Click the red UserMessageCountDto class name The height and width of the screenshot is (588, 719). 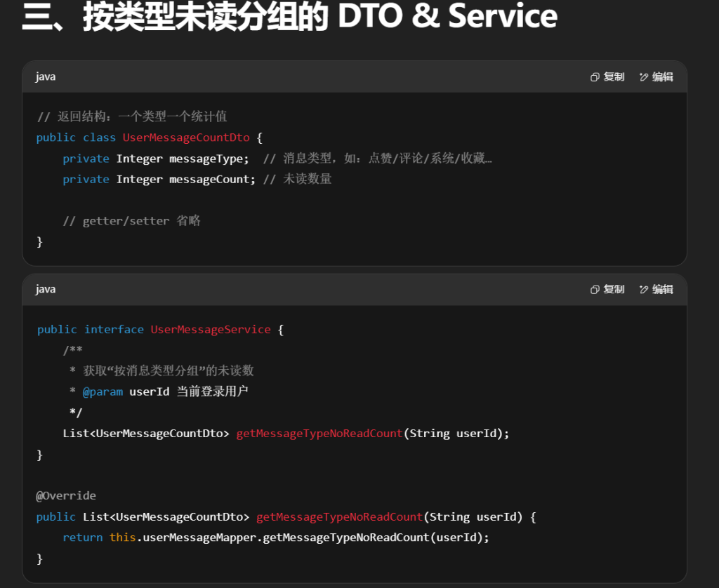(x=186, y=138)
